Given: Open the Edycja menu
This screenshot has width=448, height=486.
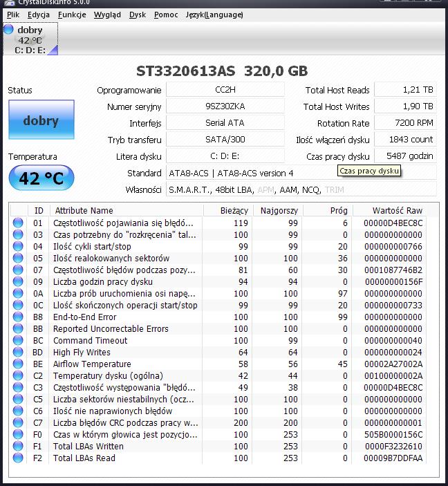Looking at the screenshot, I should point(39,15).
